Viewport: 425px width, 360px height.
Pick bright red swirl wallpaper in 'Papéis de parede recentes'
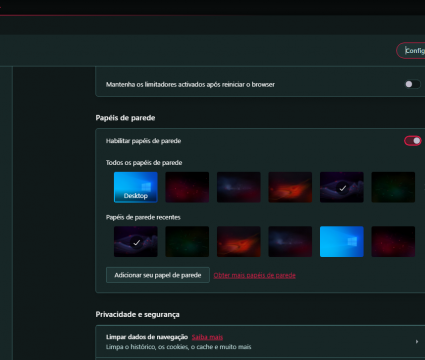[x=239, y=242]
